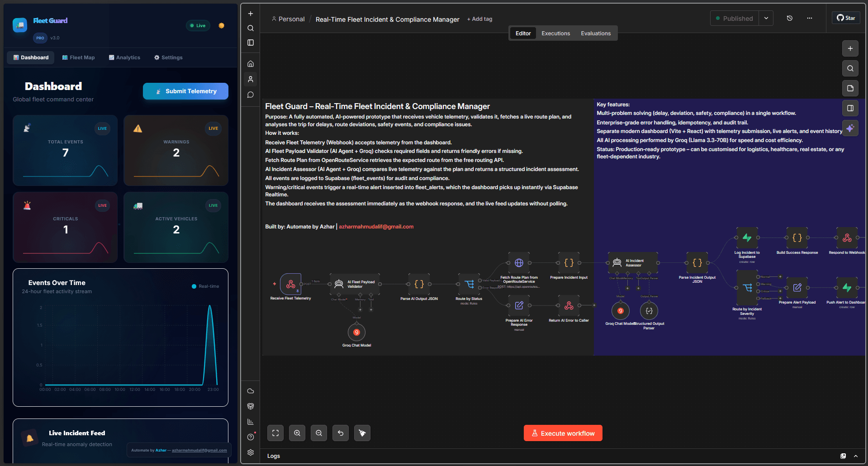
Task: Go to the n8n home overview icon
Action: [x=251, y=64]
